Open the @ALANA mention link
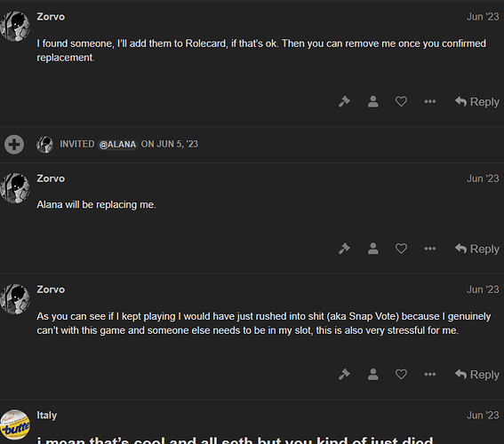Image resolution: width=504 pixels, height=444 pixels. [x=117, y=144]
